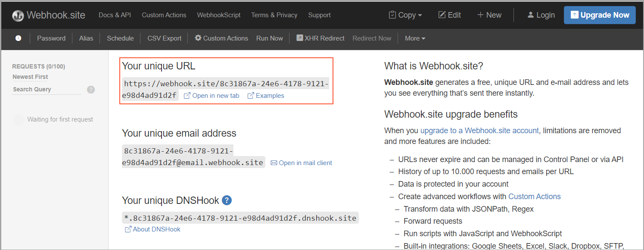Click into the Search Query field
The image size is (644, 250).
tap(47, 89)
